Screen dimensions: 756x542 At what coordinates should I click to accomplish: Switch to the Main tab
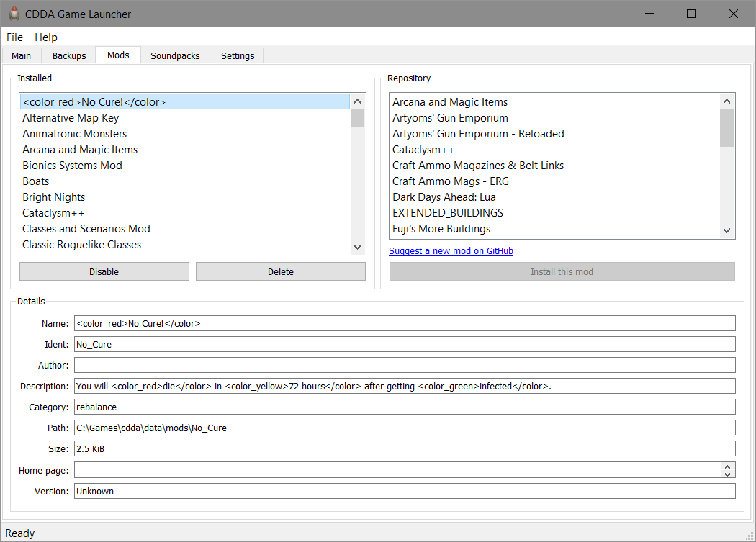[21, 55]
